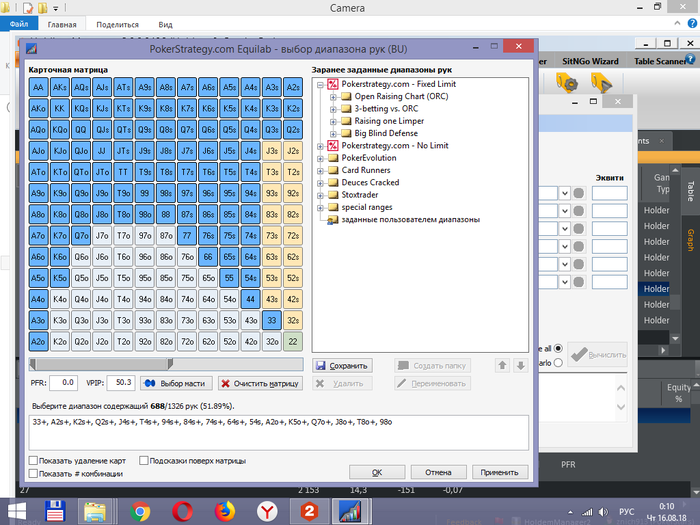Click Pokerstrategy.com No Limit percent icon

tap(333, 146)
